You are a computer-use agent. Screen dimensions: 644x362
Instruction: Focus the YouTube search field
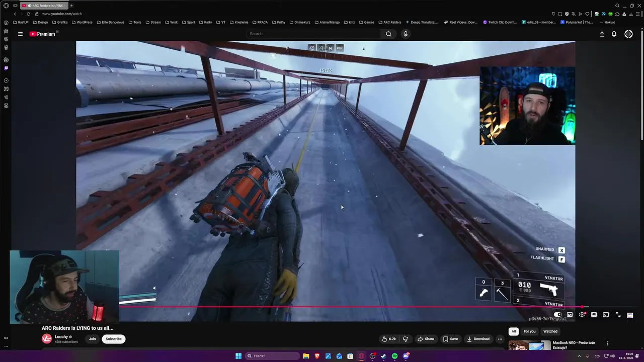coord(314,34)
